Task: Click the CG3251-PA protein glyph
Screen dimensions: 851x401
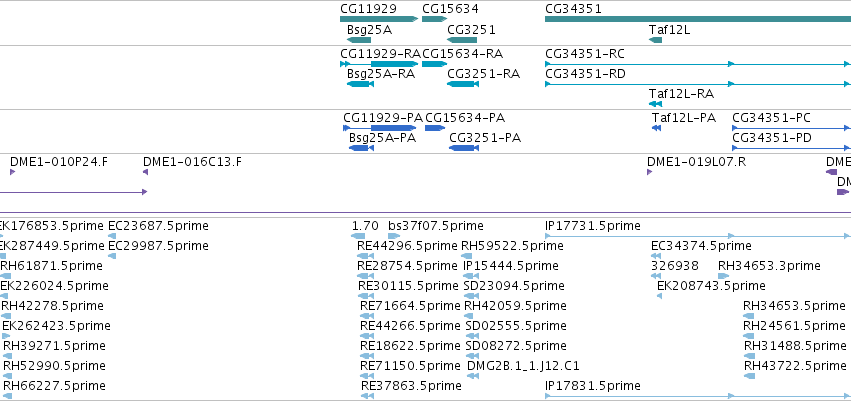Action: click(x=463, y=148)
